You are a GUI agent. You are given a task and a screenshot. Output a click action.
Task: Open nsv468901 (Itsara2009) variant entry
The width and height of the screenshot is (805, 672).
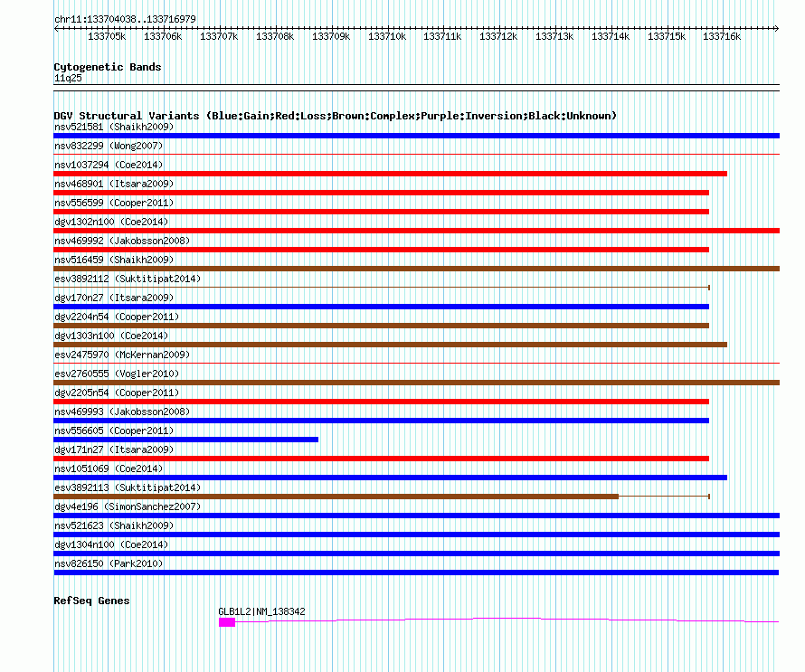click(x=114, y=184)
